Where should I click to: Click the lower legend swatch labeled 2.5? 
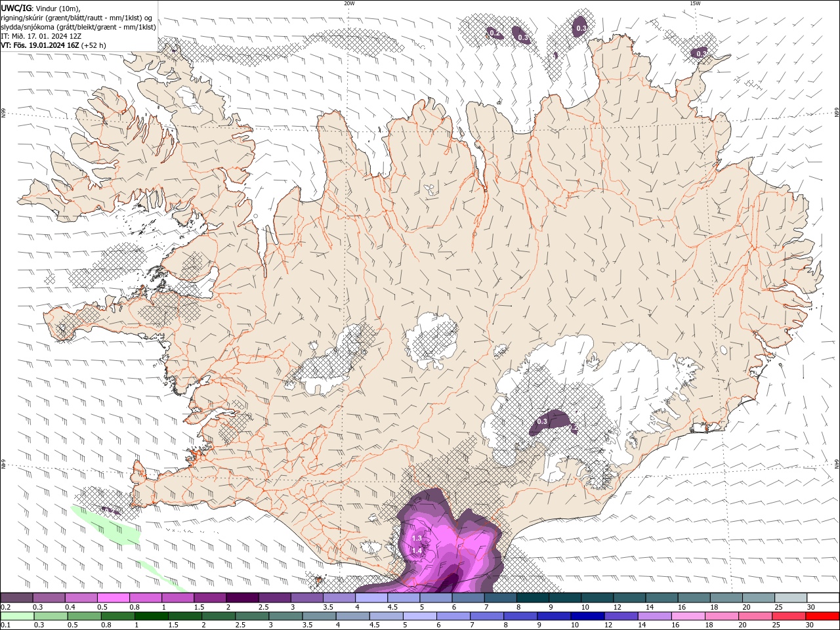(x=252, y=616)
